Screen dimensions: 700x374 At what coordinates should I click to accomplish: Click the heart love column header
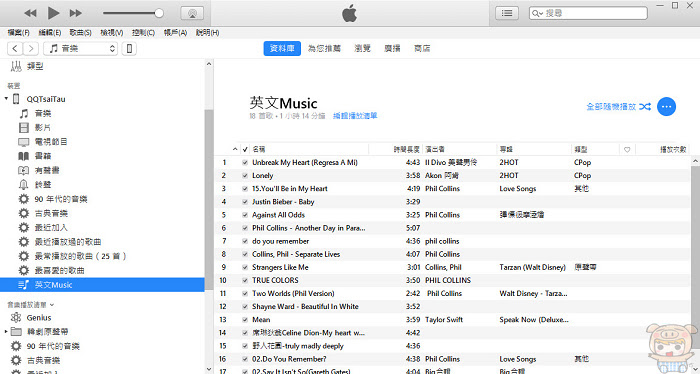coord(627,150)
